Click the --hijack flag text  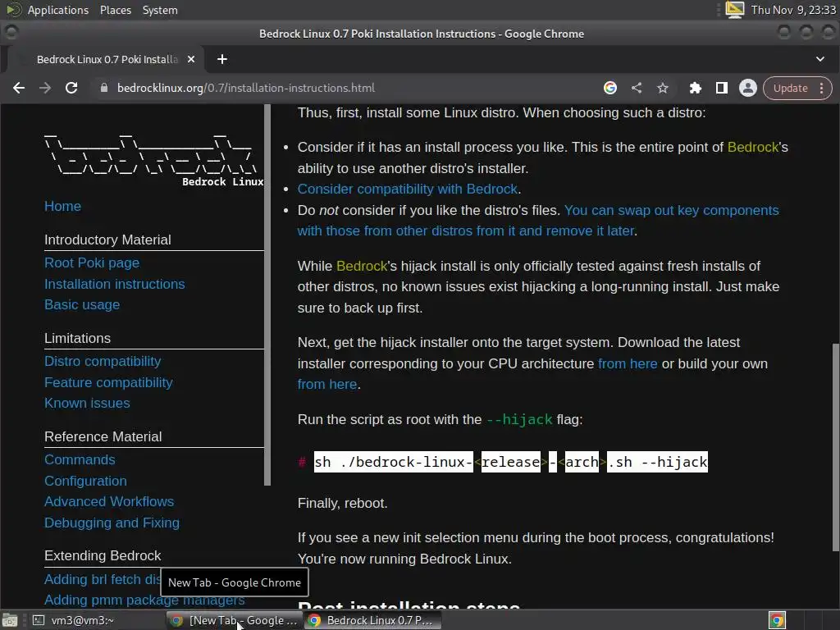[519, 419]
